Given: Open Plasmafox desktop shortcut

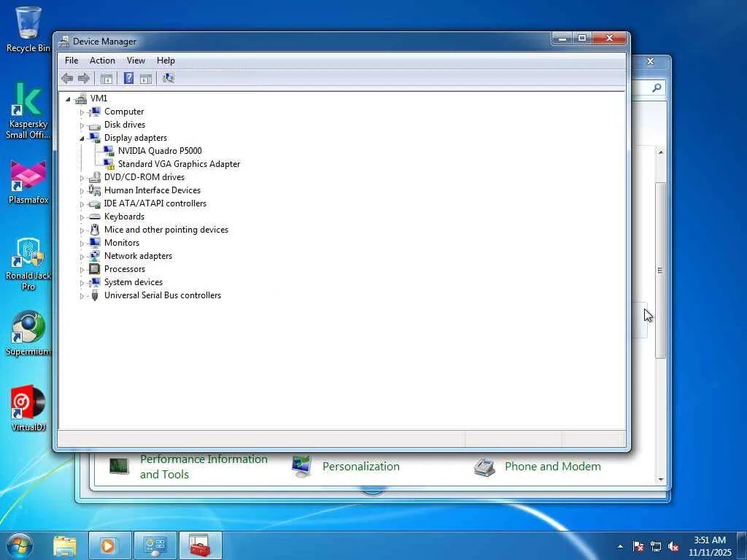Looking at the screenshot, I should point(28,182).
